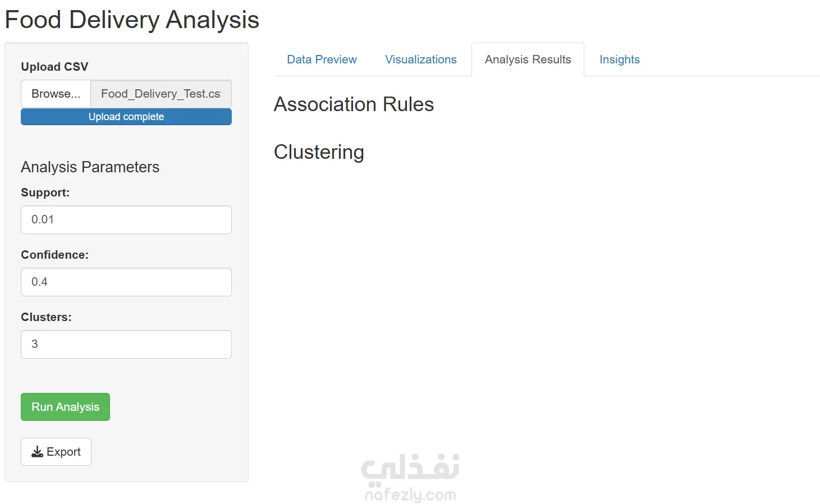Click the Analysis Parameters heading
This screenshot has width=820, height=504.
coord(90,167)
